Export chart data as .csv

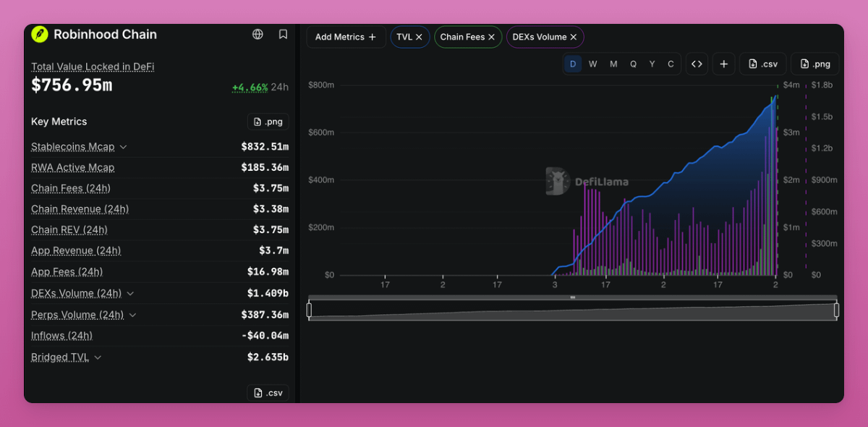coord(762,64)
